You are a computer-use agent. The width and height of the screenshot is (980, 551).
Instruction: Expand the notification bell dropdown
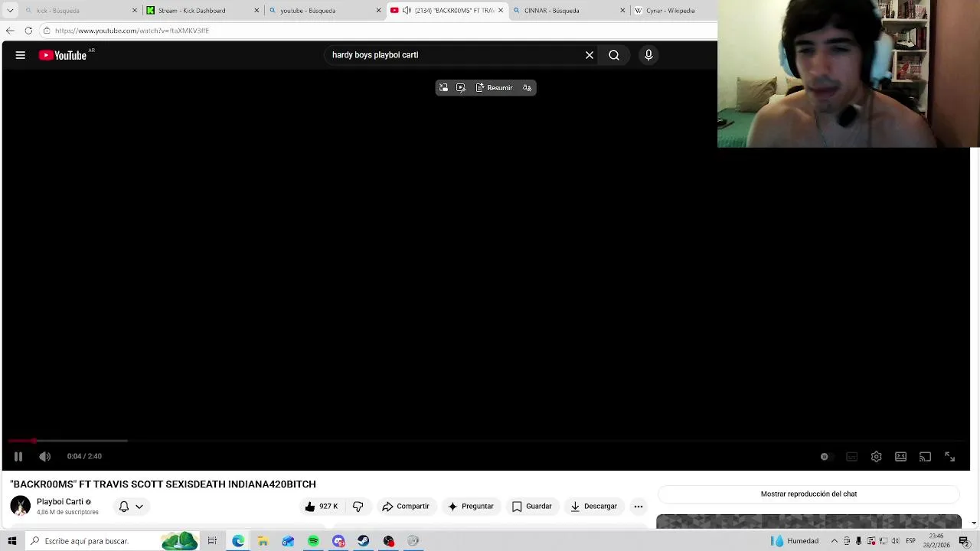click(x=131, y=507)
